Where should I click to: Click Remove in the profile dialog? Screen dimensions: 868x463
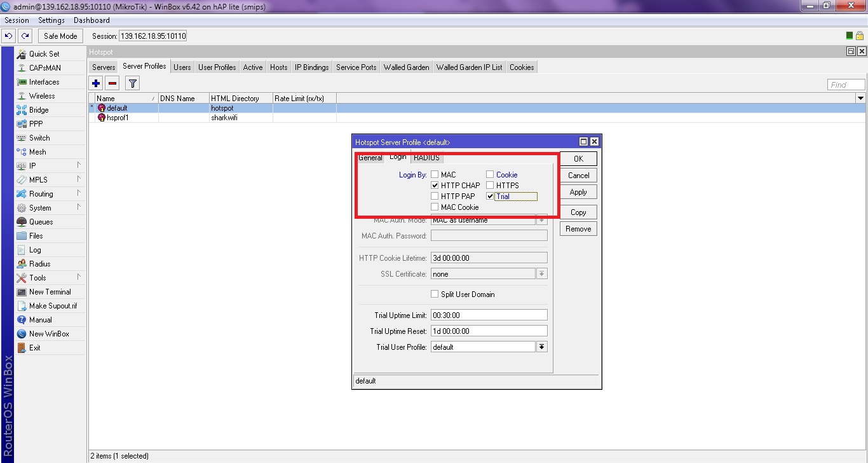pyautogui.click(x=578, y=229)
